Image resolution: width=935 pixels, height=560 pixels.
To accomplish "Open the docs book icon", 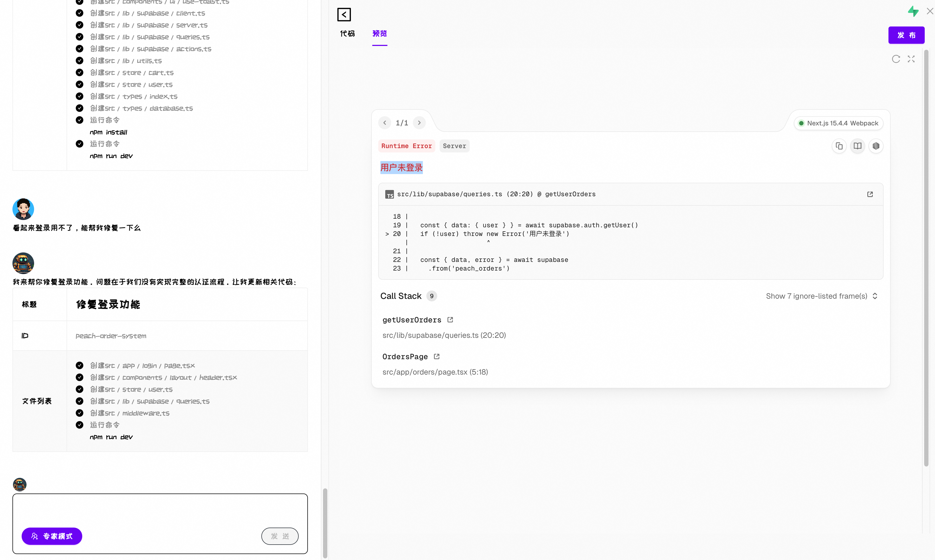I will (857, 146).
